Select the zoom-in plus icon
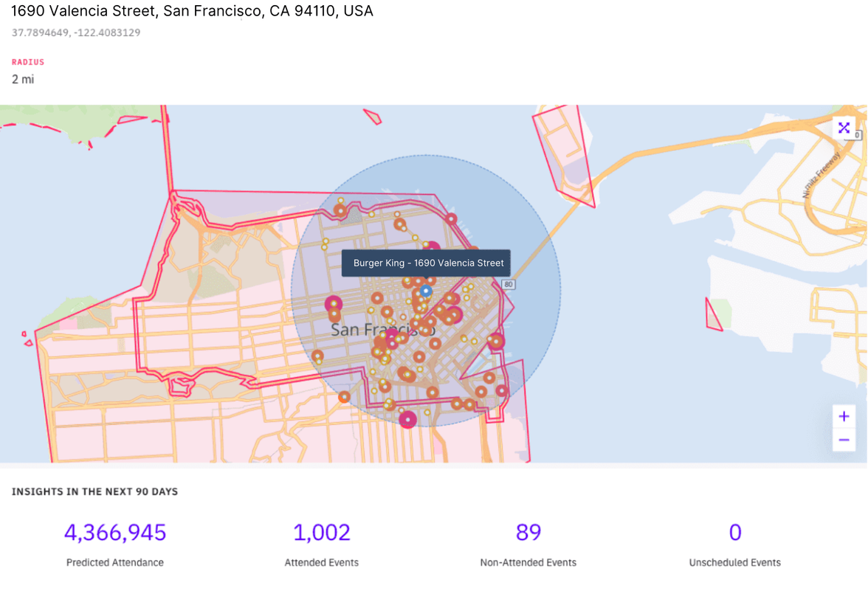Viewport: 868px width, 608px height. [x=844, y=416]
